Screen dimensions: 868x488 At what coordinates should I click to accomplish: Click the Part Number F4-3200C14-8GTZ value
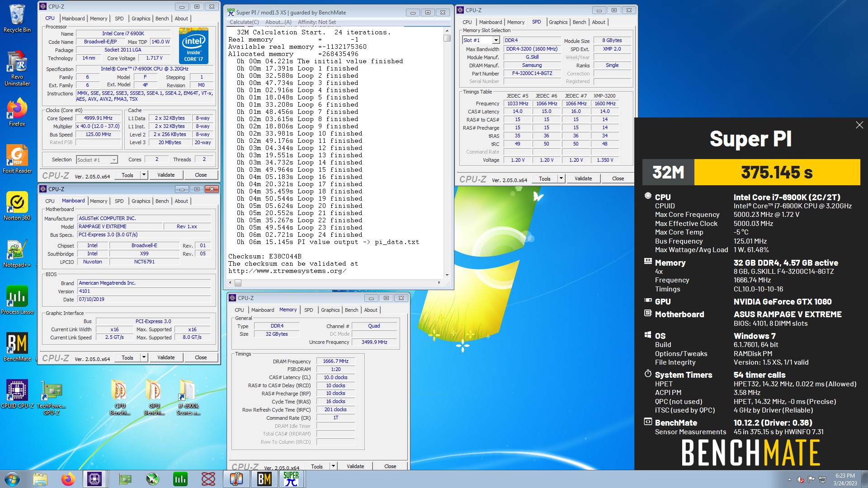click(x=532, y=74)
